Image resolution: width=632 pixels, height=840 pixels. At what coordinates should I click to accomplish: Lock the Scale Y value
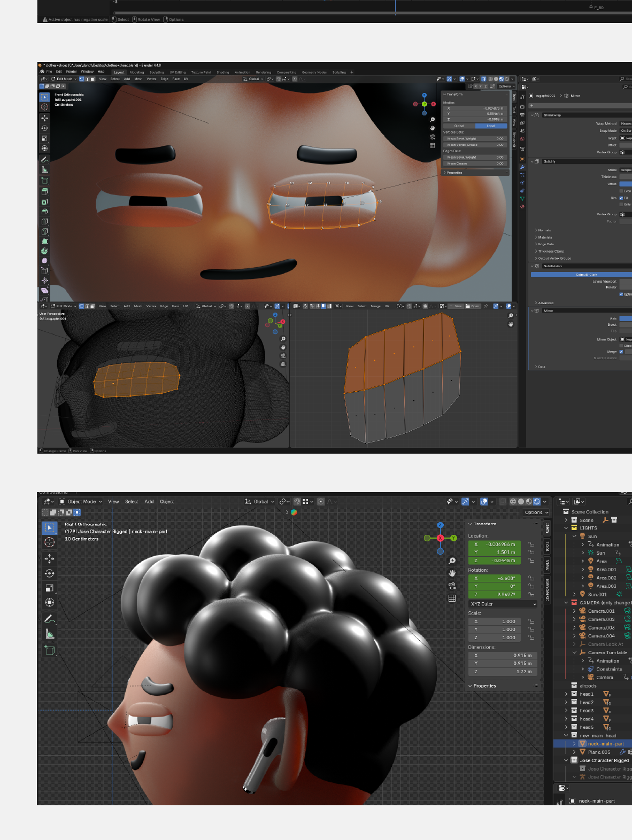[x=531, y=629]
